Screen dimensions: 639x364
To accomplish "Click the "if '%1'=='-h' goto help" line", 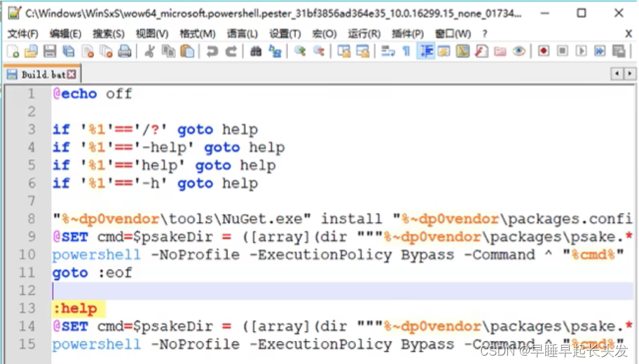I will click(x=156, y=183).
